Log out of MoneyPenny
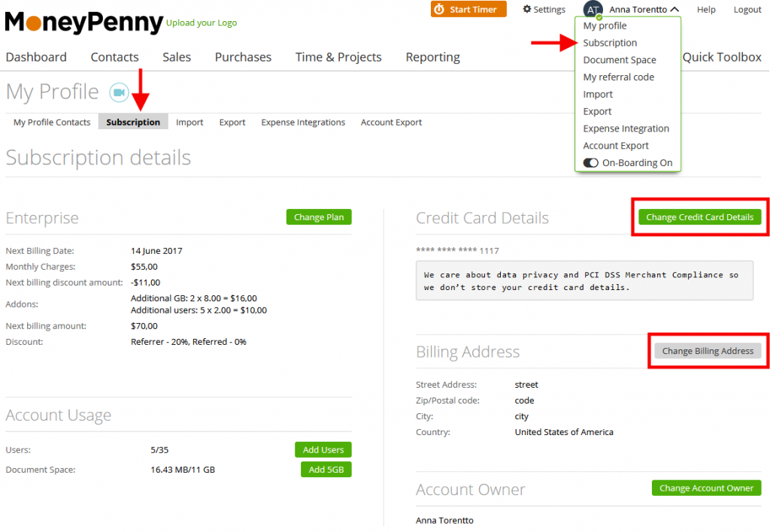 pyautogui.click(x=747, y=9)
